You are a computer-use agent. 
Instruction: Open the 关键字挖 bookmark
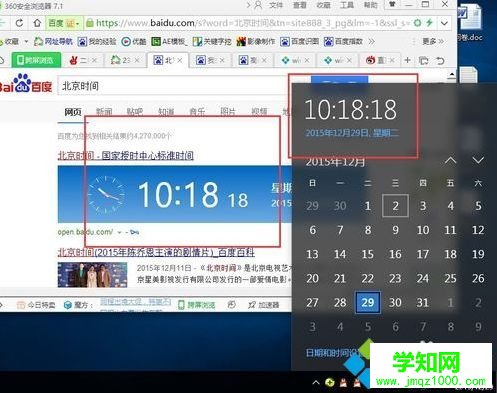[x=212, y=41]
